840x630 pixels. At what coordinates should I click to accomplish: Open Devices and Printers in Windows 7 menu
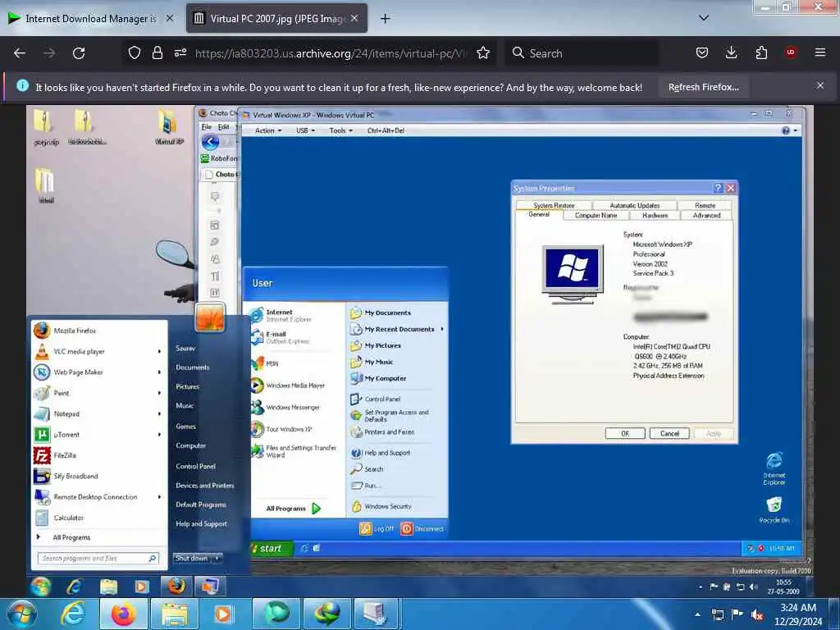tap(204, 486)
